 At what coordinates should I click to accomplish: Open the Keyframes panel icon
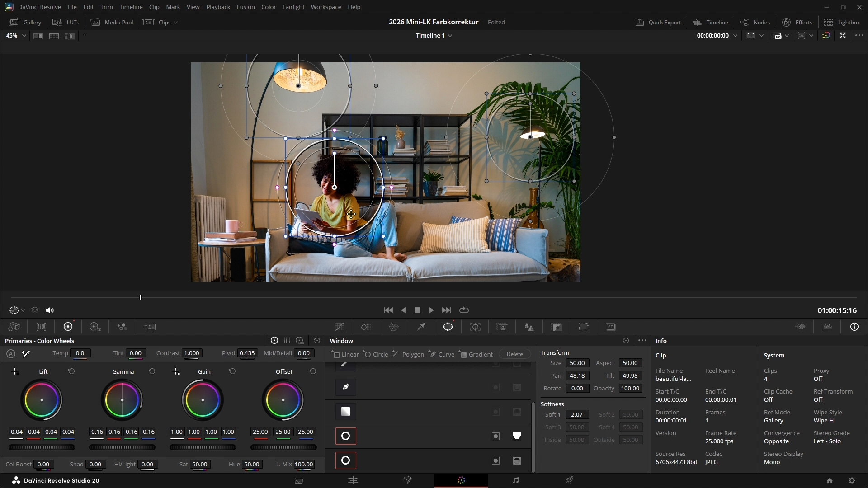coord(800,327)
